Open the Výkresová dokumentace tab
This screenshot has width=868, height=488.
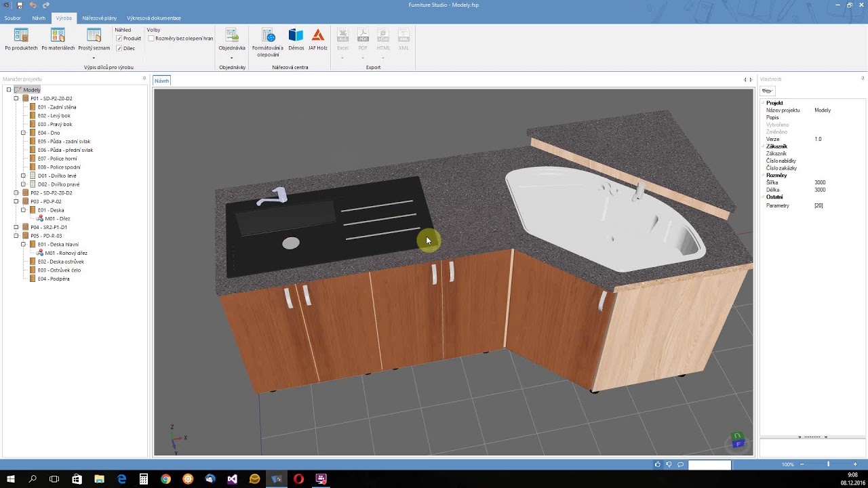pos(154,18)
